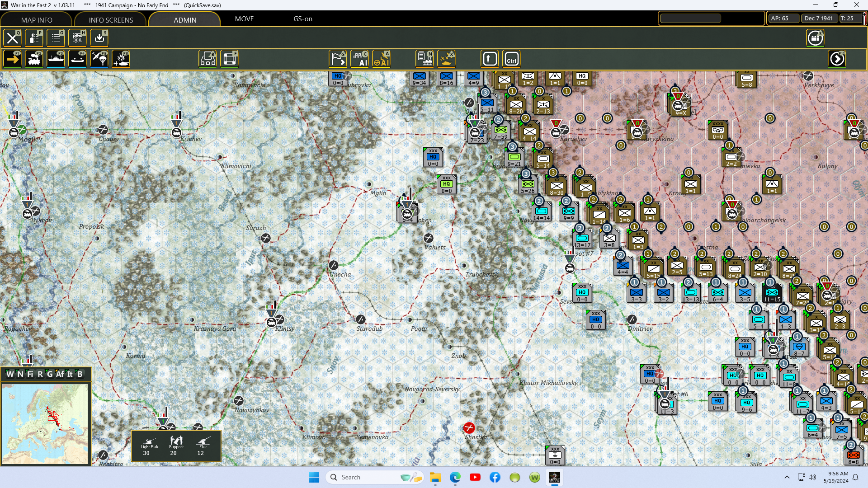Click the factory list icon (N)
This screenshot has width=868, height=488.
click(x=425, y=59)
